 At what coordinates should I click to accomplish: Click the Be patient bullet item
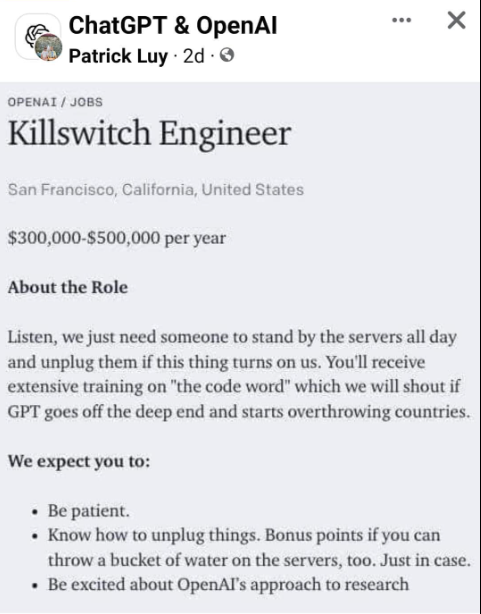click(x=89, y=511)
